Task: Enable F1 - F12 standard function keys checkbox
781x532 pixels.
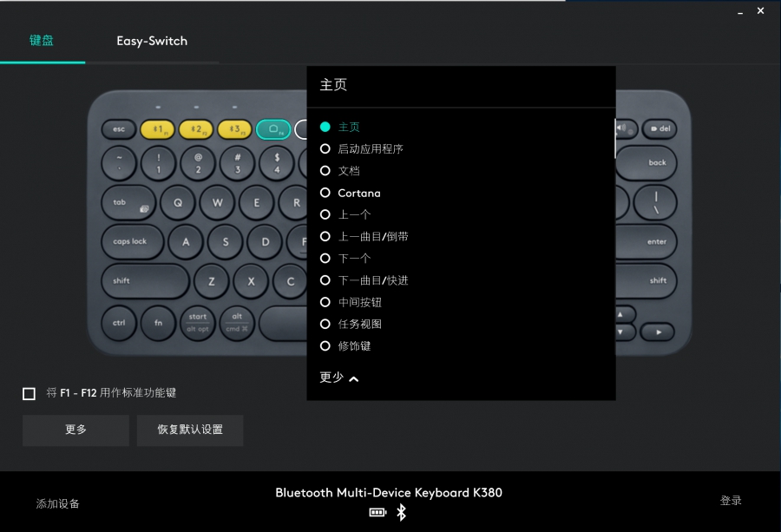Action: point(29,393)
